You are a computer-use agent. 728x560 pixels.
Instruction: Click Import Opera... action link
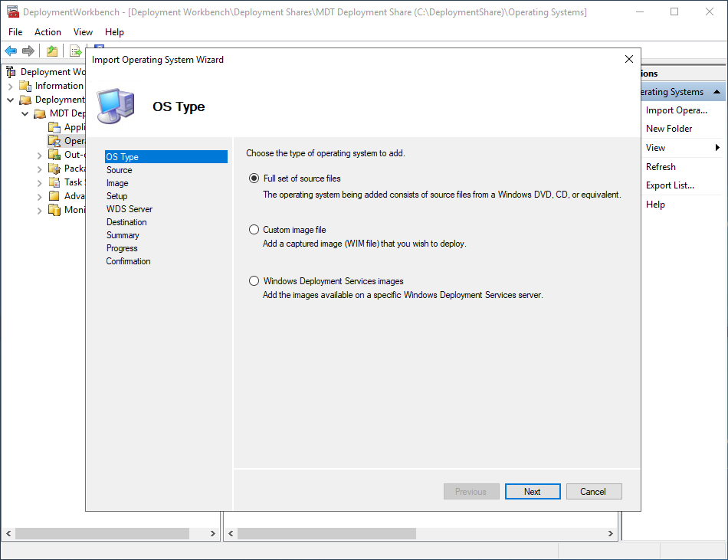(x=677, y=110)
